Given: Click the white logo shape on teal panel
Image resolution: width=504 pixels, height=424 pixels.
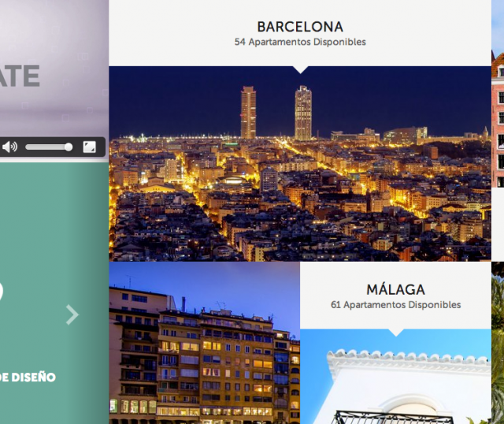Looking at the screenshot, I should 2,291.
